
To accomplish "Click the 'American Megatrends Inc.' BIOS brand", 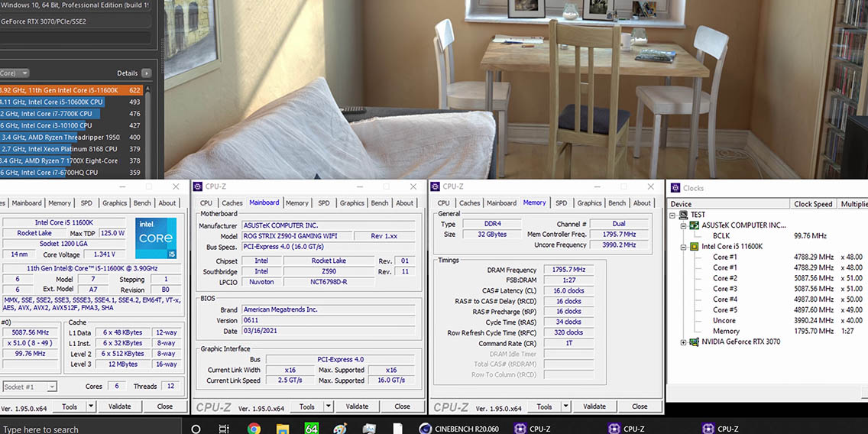I will tap(329, 310).
